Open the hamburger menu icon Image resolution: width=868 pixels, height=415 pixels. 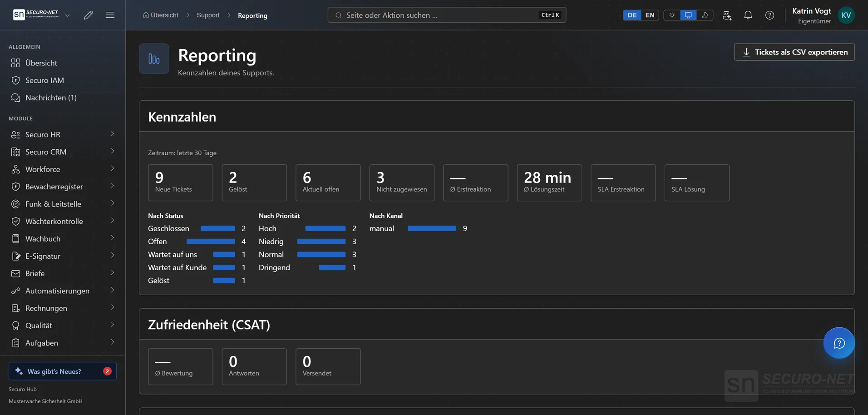pyautogui.click(x=110, y=15)
